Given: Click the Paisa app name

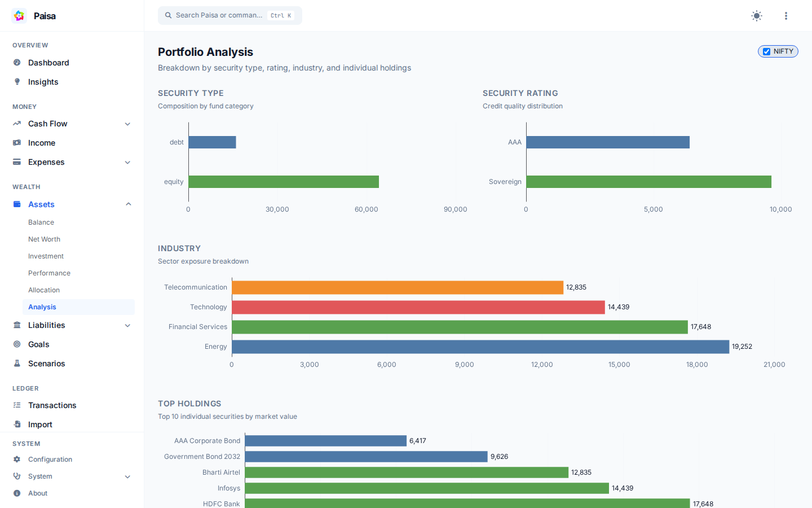Looking at the screenshot, I should 45,16.
